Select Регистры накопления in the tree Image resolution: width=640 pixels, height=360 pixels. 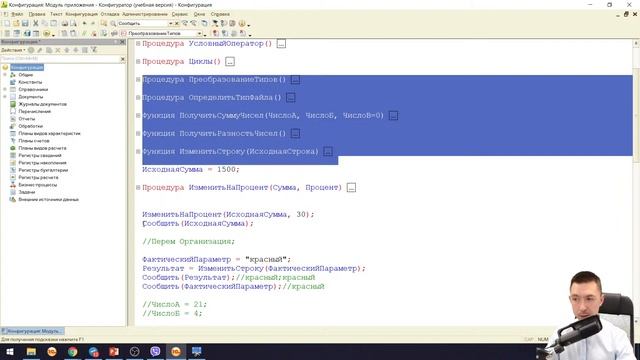tap(42, 163)
